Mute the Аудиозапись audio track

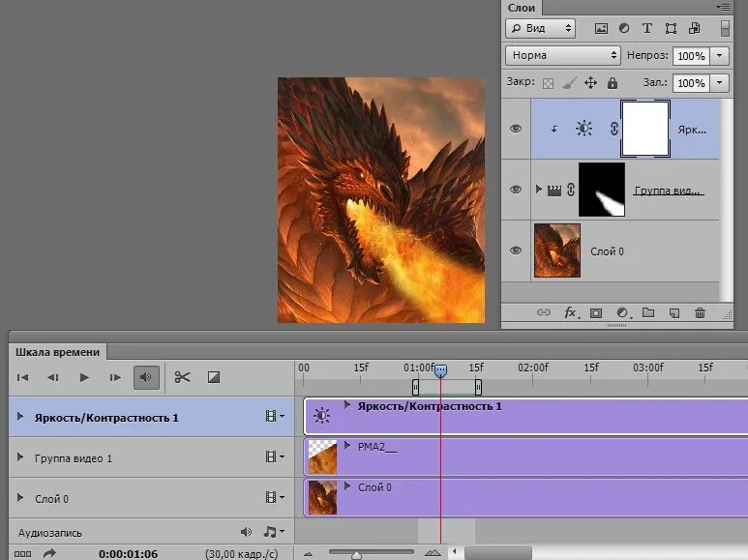[246, 532]
